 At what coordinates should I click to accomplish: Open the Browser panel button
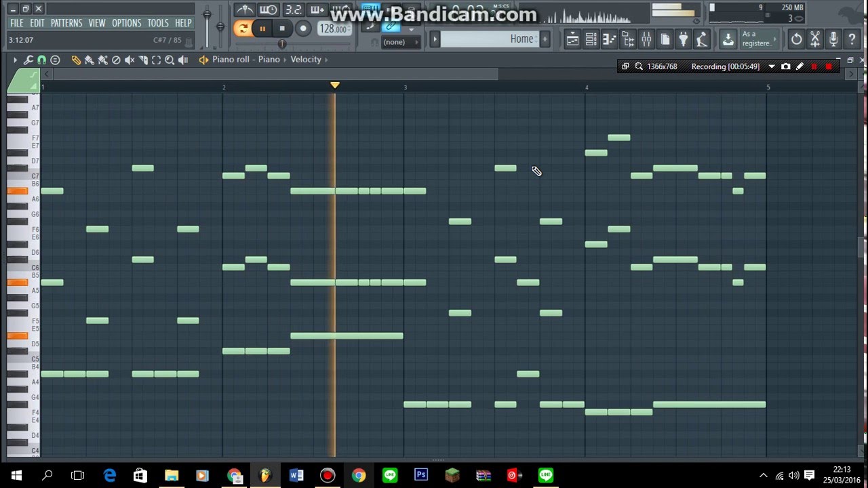(x=628, y=39)
